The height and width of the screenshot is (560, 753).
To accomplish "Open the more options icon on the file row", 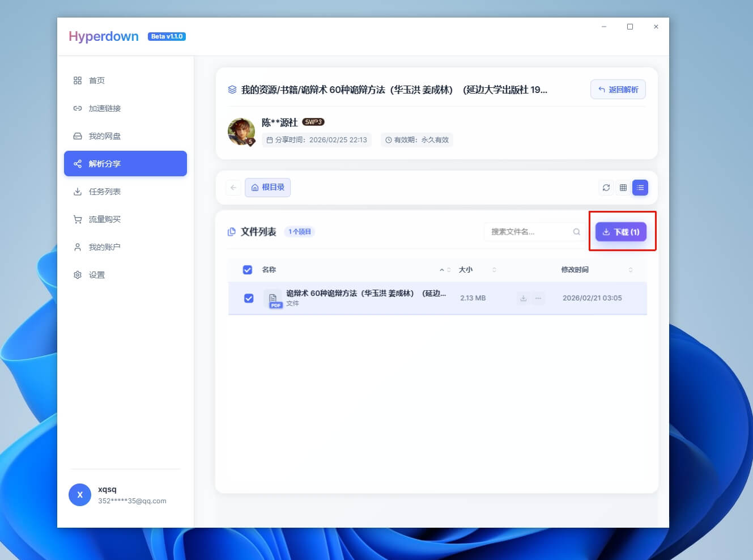I will tap(538, 298).
